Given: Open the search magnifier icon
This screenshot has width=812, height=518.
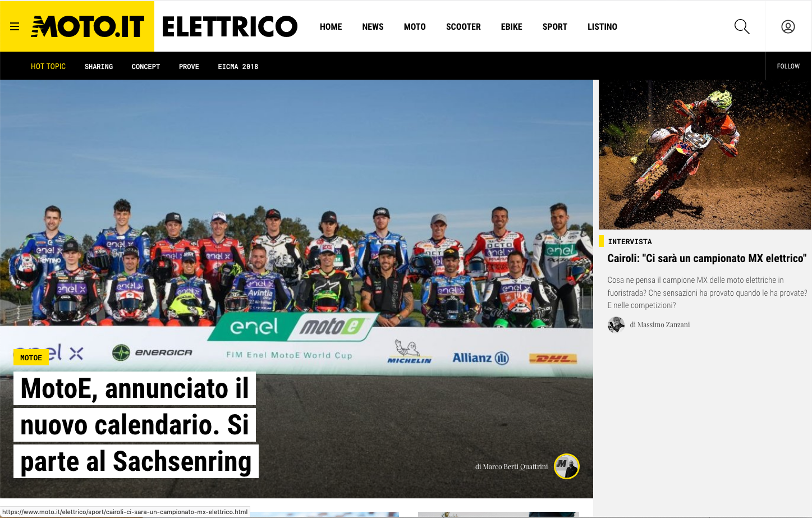Looking at the screenshot, I should point(742,26).
